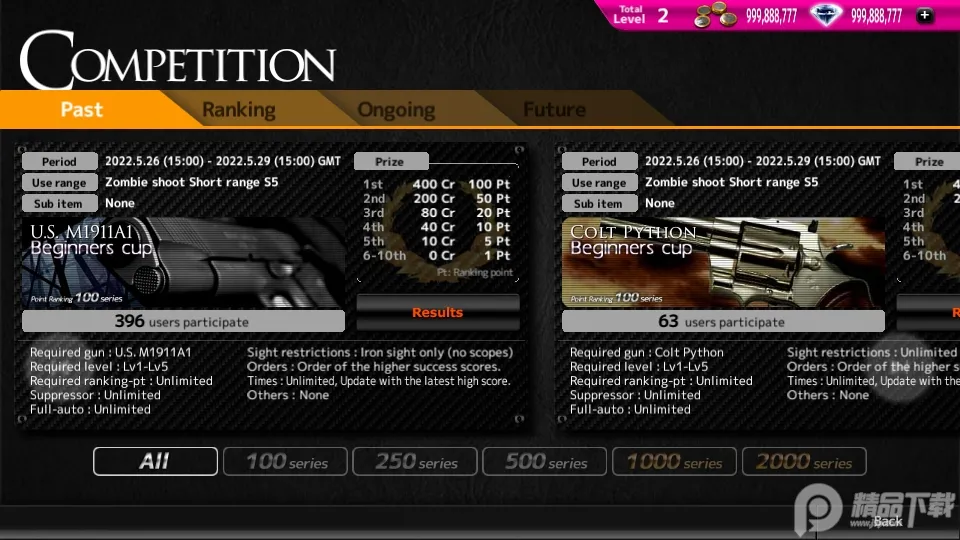Click the 5th prize row 10 Cr

pos(437,241)
